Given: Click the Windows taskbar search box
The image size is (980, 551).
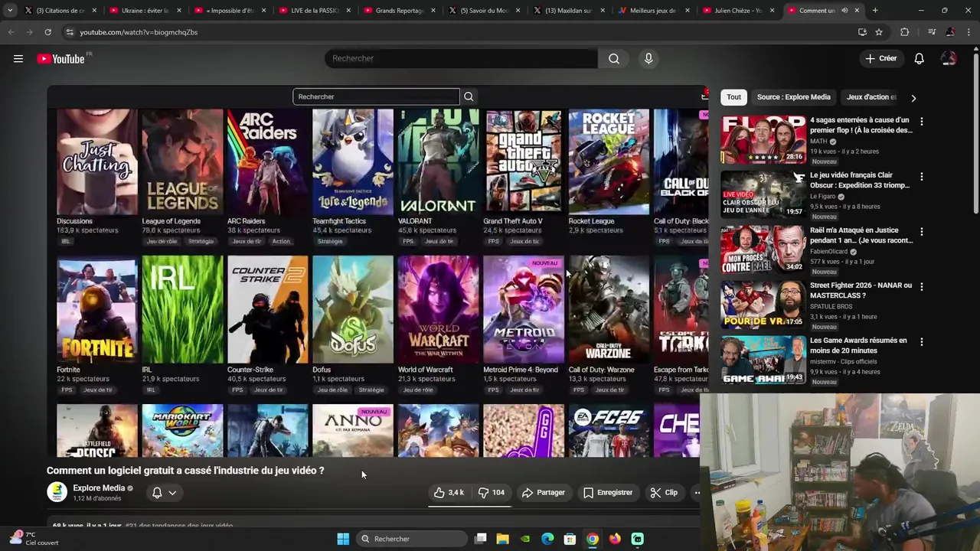Looking at the screenshot, I should [x=411, y=539].
